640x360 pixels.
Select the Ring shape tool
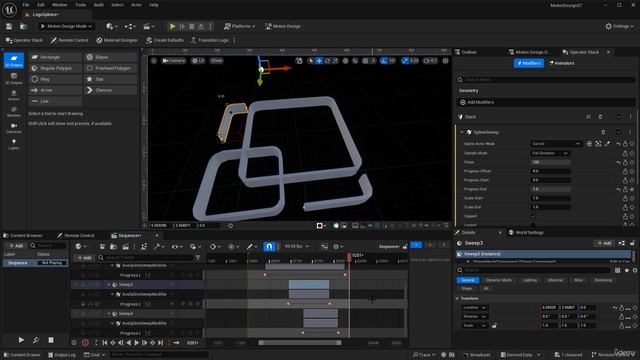(x=56, y=79)
